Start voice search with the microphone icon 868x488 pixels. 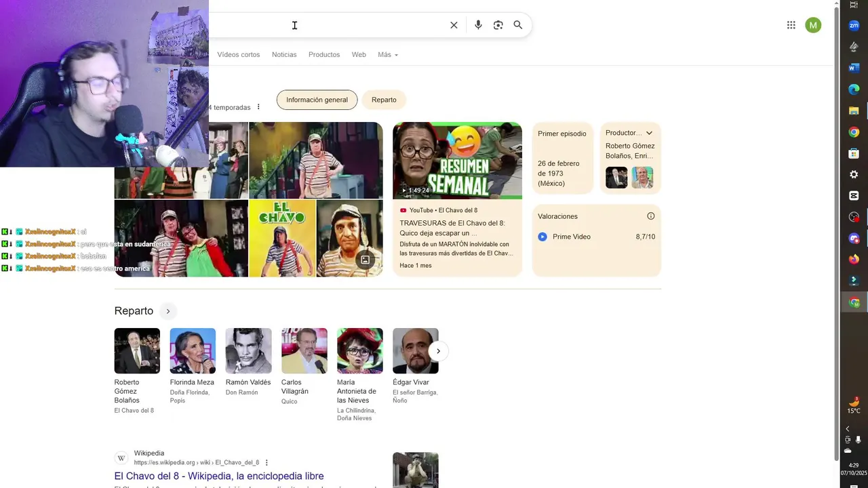(478, 25)
